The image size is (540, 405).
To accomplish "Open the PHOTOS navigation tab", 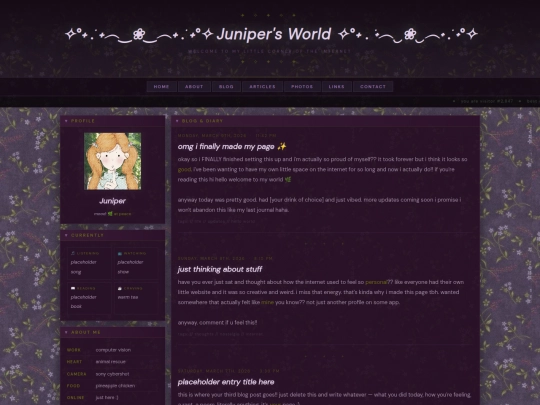I will tap(302, 86).
